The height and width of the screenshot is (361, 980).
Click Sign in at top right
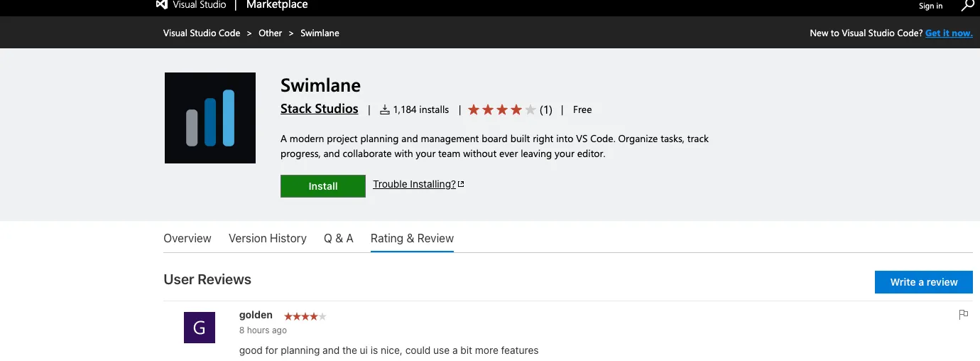(x=930, y=6)
